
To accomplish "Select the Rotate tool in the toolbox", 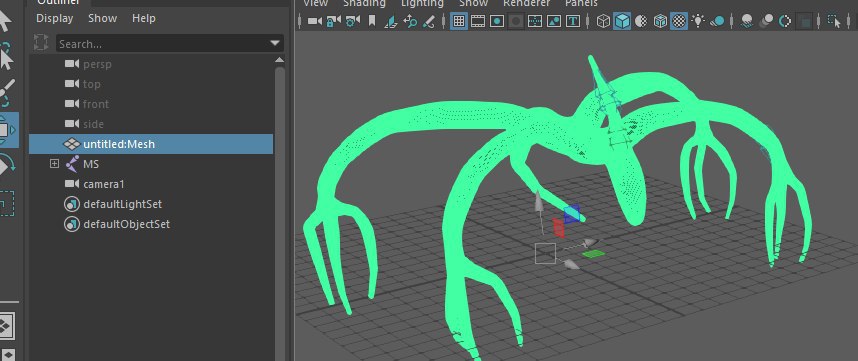I will pos(7,164).
